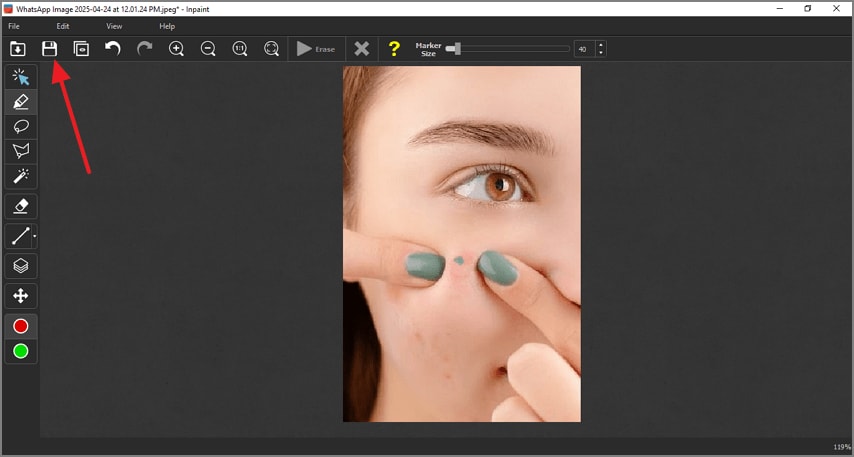Choose the red mask color
This screenshot has width=854, height=457.
point(21,326)
